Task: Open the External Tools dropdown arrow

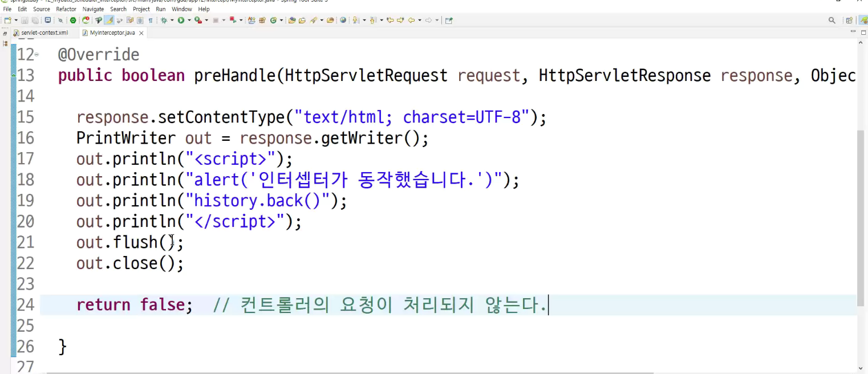Action: point(241,20)
